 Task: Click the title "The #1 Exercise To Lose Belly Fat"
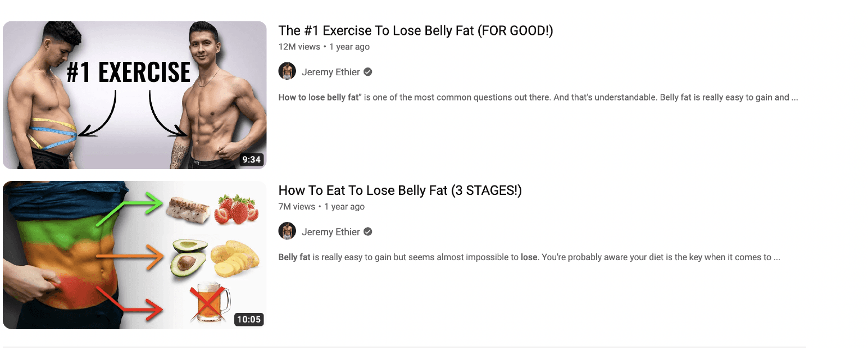pos(415,31)
